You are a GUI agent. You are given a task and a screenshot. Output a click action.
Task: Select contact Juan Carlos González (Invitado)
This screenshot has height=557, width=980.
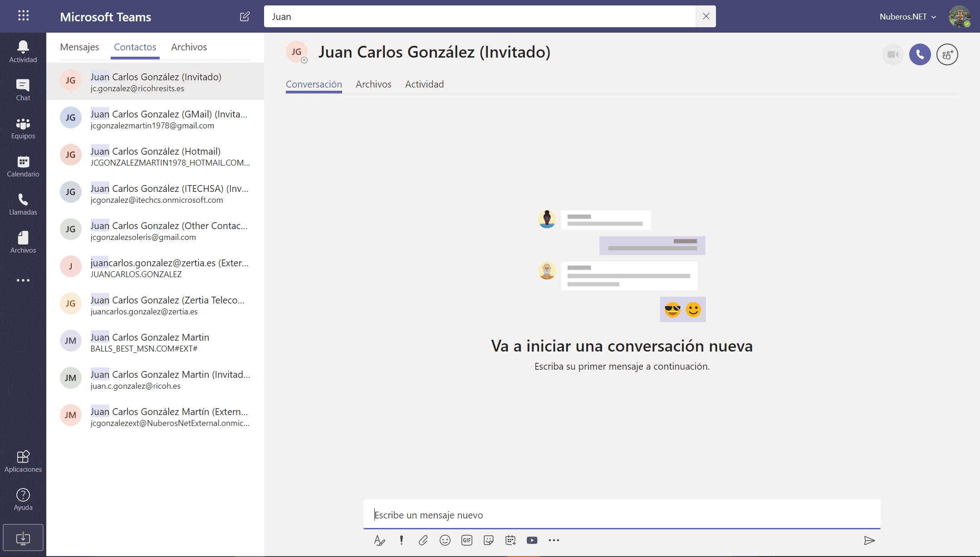pyautogui.click(x=155, y=81)
